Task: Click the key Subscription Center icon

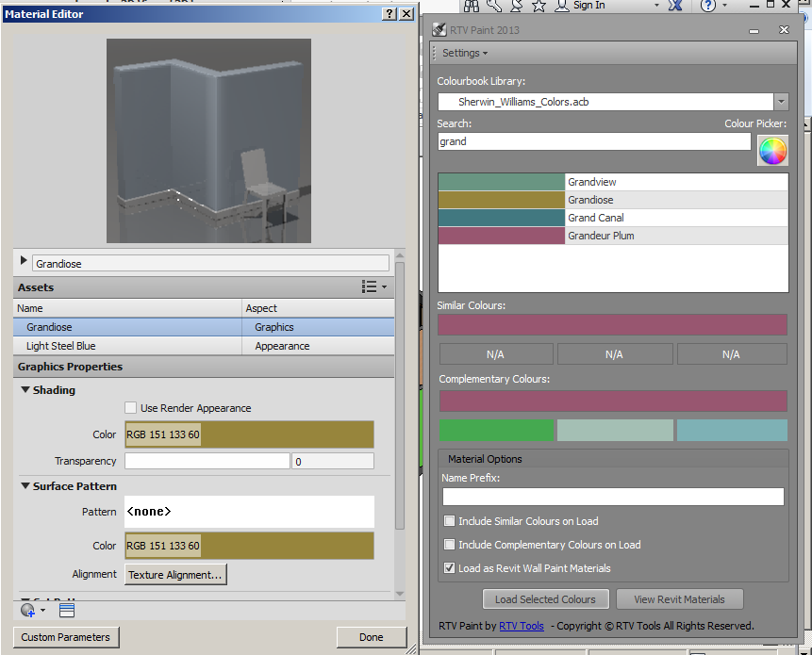Action: pos(494,5)
